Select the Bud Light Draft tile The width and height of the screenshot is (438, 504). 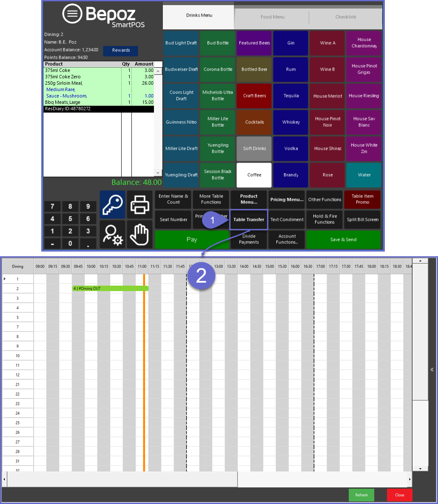point(181,43)
